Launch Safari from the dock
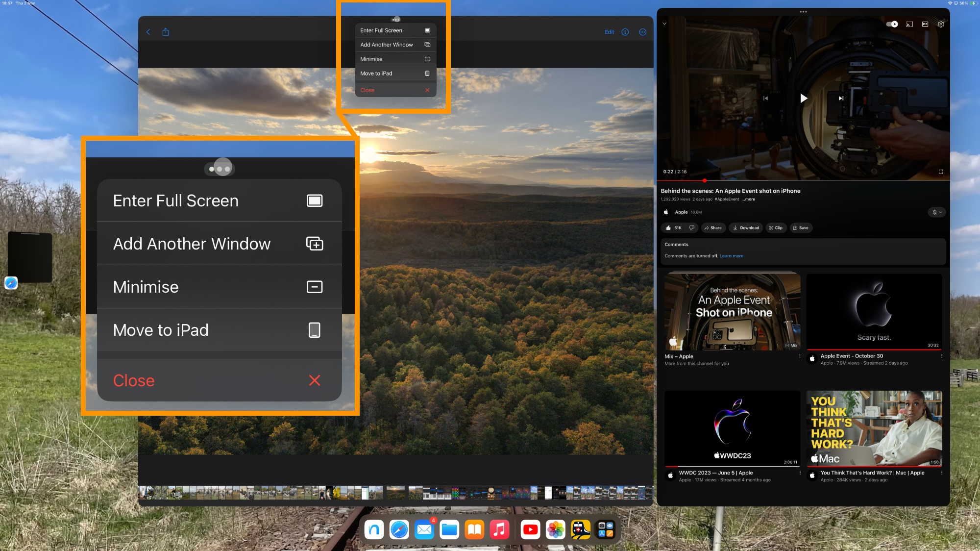The width and height of the screenshot is (980, 551). click(399, 529)
